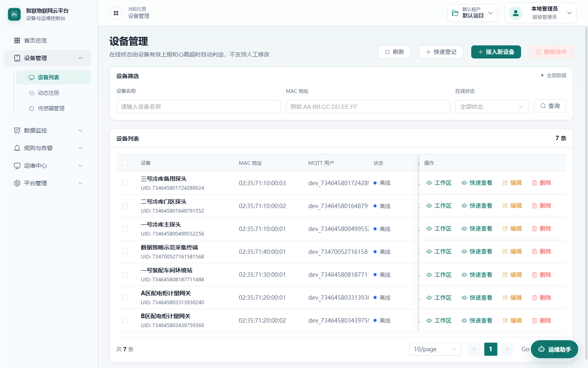Expand the 规则与告警 sidebar group

(x=47, y=148)
